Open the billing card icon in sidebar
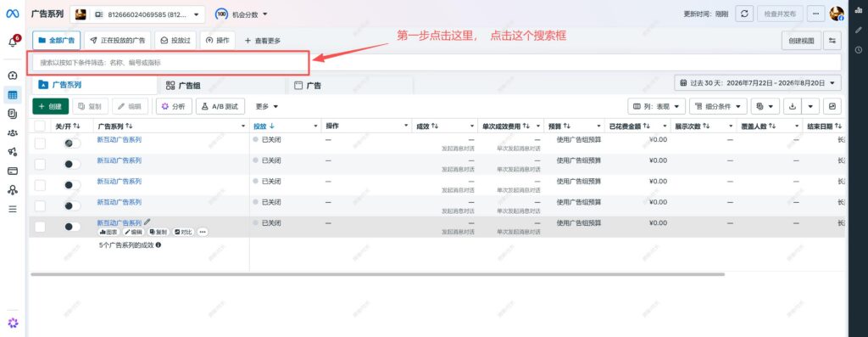 pos(12,171)
